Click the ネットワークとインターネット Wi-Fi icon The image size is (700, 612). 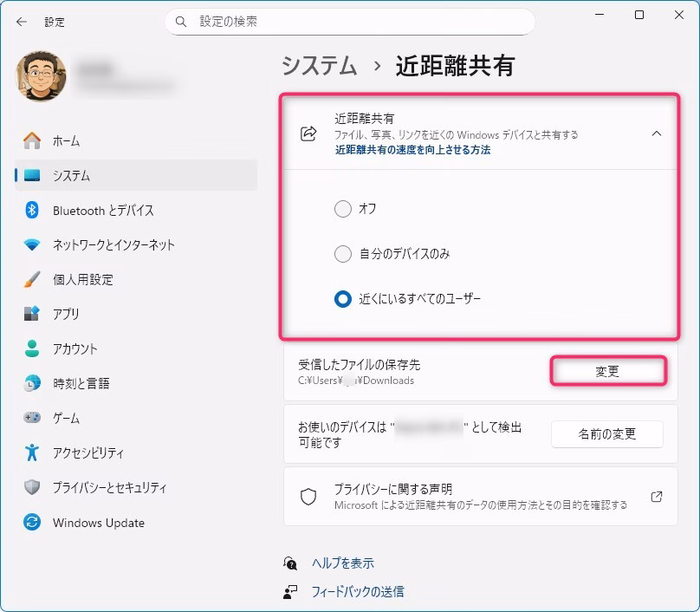(x=32, y=244)
